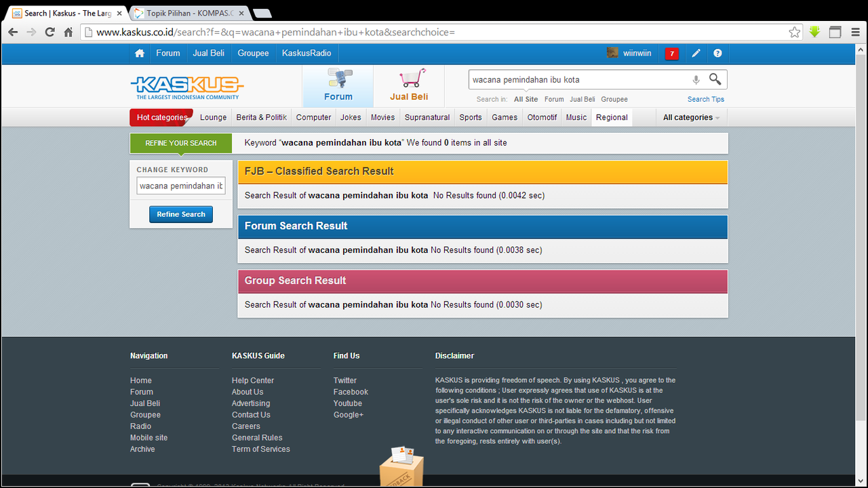The width and height of the screenshot is (868, 488).
Task: Open the Computer category
Action: coord(314,117)
